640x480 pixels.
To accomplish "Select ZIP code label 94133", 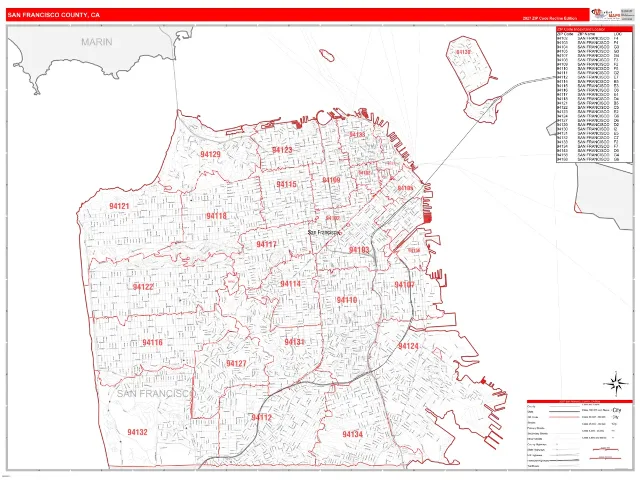I will point(357,135).
